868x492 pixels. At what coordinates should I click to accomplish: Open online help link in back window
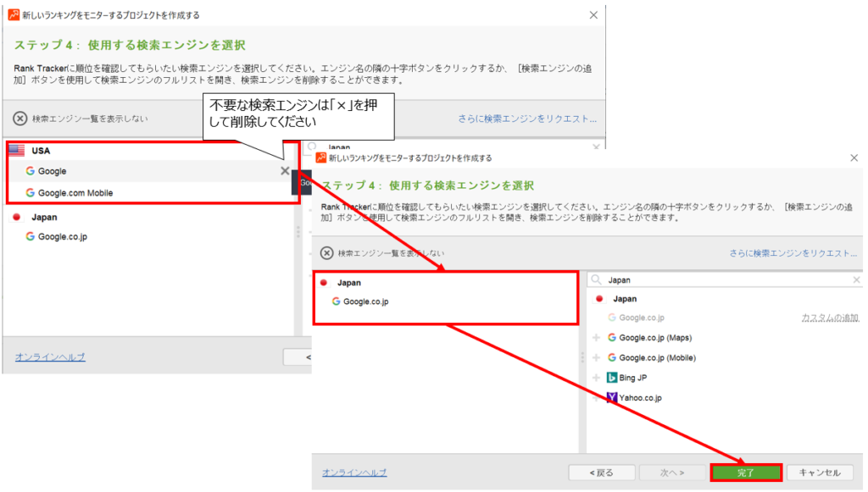pyautogui.click(x=50, y=357)
